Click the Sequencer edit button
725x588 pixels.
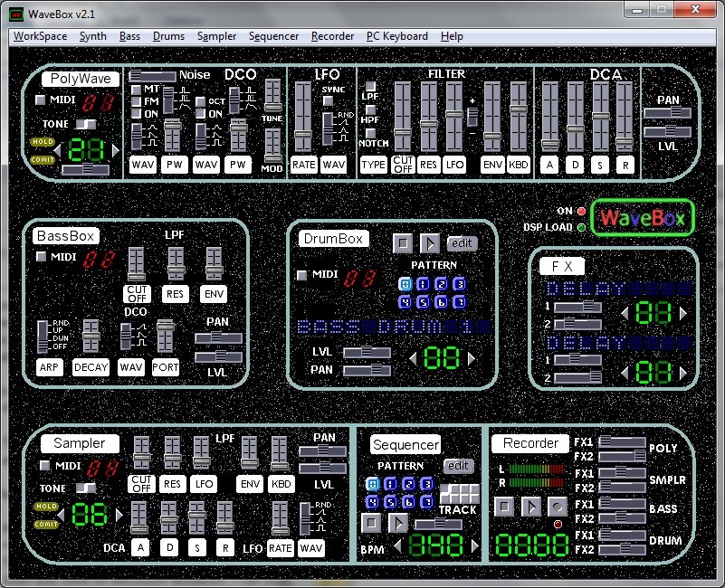pyautogui.click(x=459, y=466)
